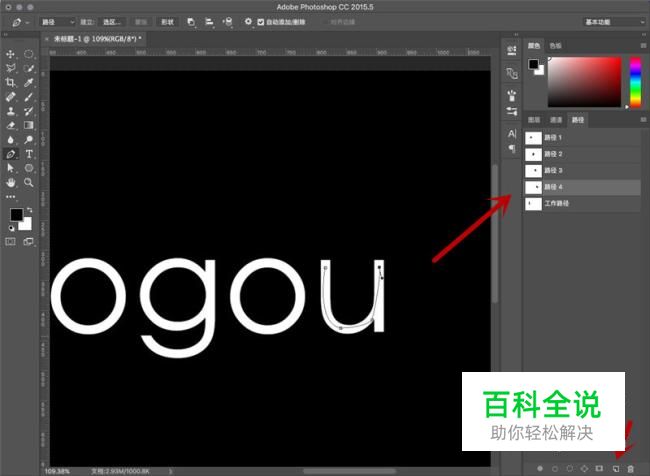The width and height of the screenshot is (650, 476).
Task: Open the Pen tool preset picker
Action: pos(19,22)
